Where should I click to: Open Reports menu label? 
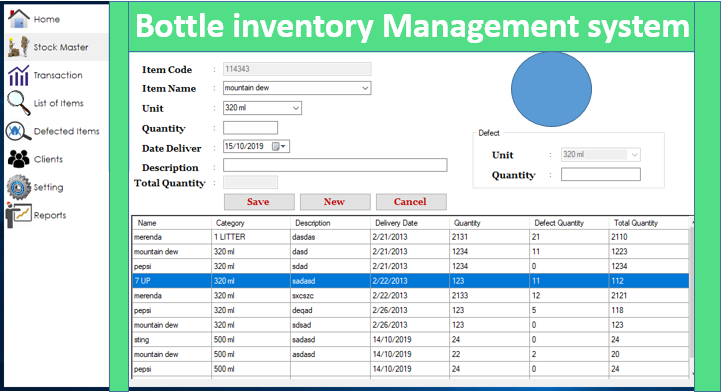point(50,216)
